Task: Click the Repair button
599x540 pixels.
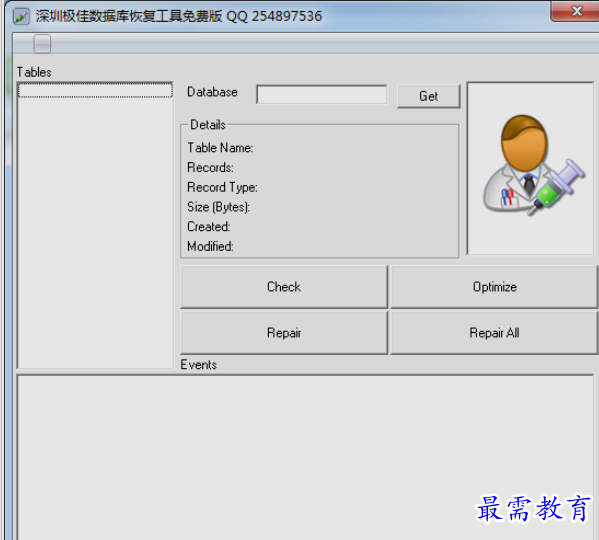Action: [x=284, y=333]
